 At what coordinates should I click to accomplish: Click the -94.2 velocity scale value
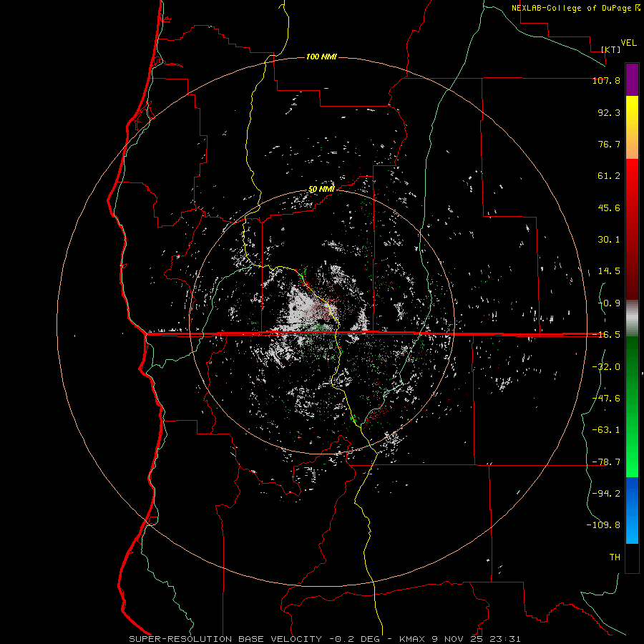(x=606, y=493)
